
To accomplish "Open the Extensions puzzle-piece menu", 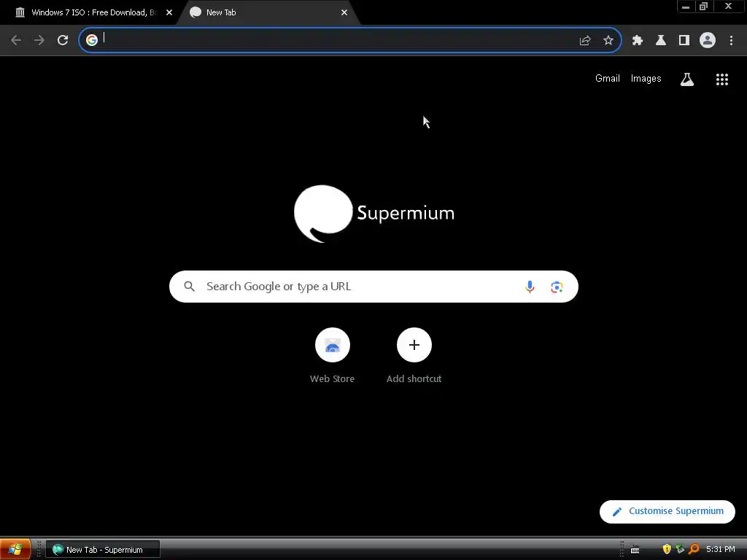I will point(638,41).
